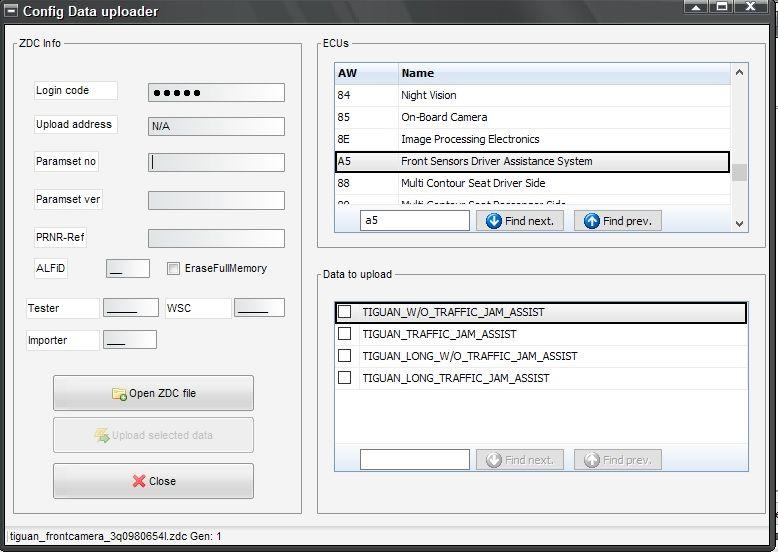Select Image Processing Electronics row
This screenshot has width=778, height=552.
click(x=532, y=139)
